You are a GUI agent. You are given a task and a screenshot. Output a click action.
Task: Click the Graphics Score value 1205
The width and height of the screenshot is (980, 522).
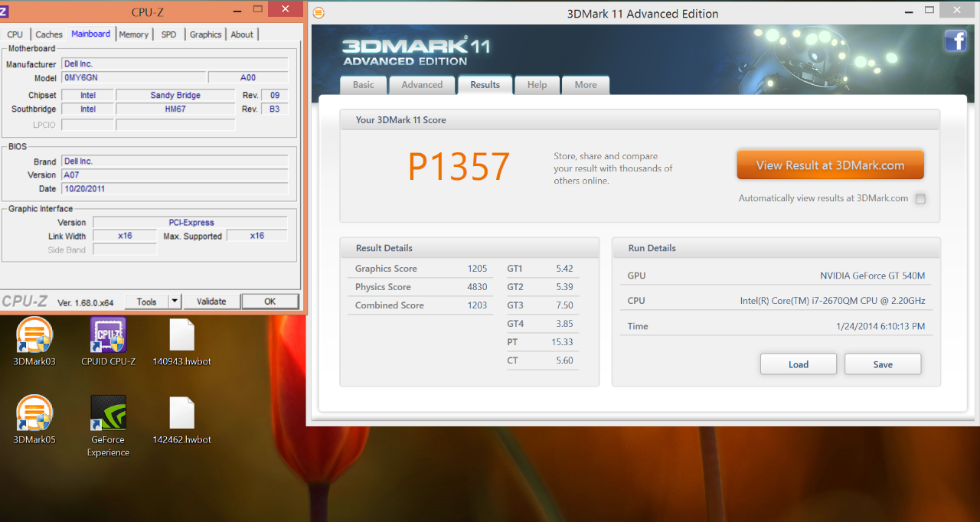coord(477,269)
